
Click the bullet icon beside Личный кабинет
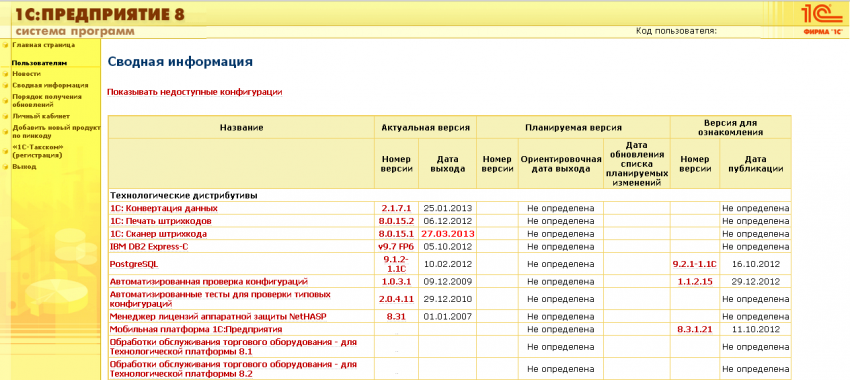5,116
